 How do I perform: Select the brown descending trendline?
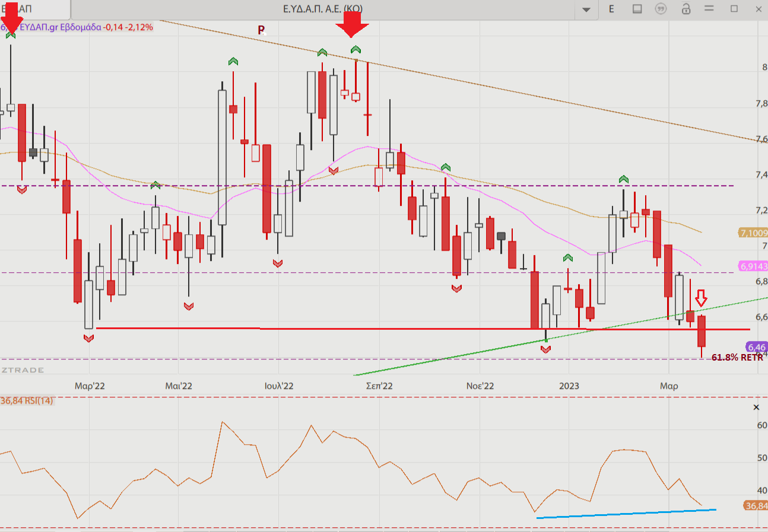[462, 82]
